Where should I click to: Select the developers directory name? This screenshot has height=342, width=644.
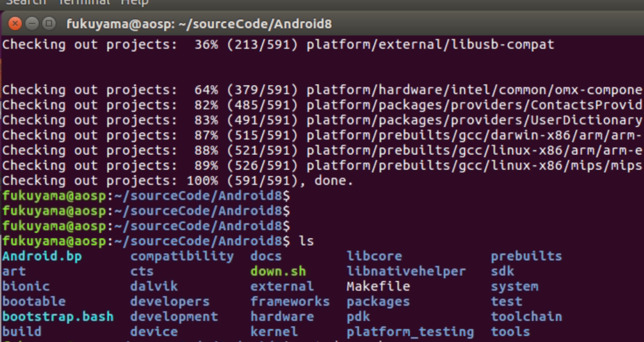tap(170, 302)
